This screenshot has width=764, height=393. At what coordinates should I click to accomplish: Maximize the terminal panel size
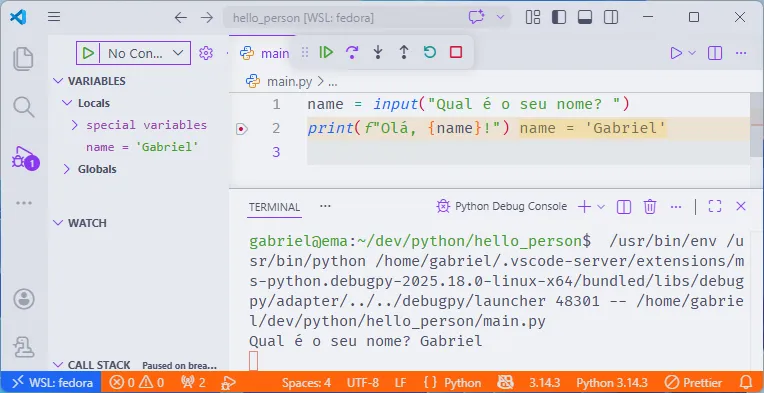click(x=715, y=206)
